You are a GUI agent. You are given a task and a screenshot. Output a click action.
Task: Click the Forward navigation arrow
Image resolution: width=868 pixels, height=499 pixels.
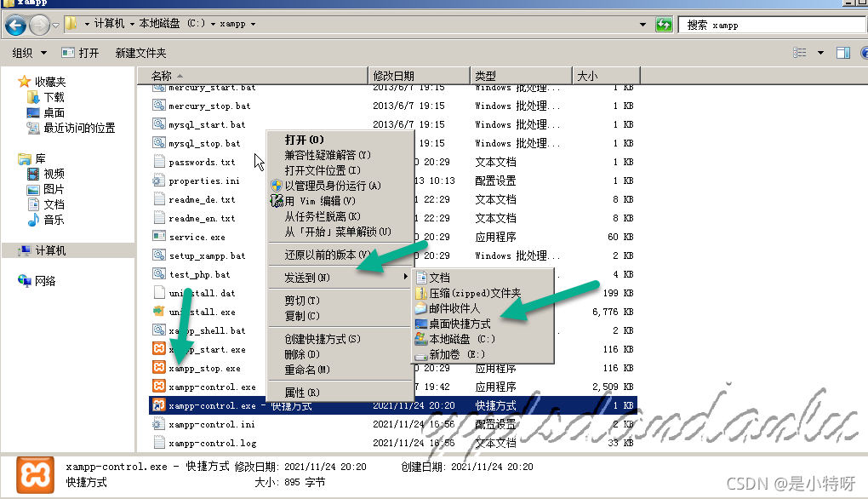point(39,25)
